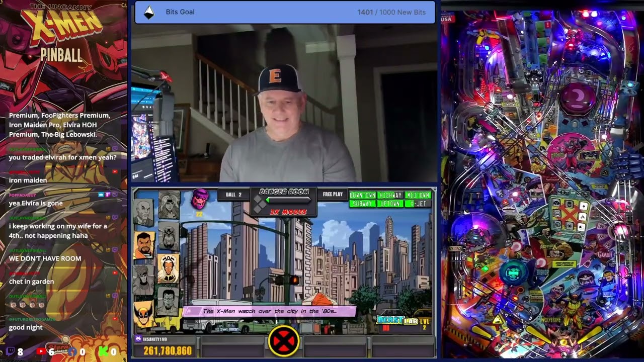The width and height of the screenshot is (644, 362).
Task: Click the '2X MODES' text
Action: [288, 212]
